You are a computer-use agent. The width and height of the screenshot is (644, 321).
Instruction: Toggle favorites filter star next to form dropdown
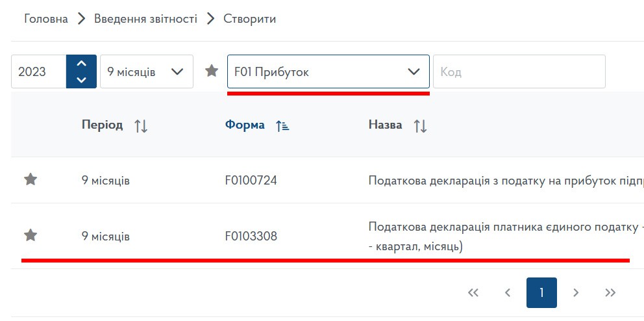(x=212, y=71)
